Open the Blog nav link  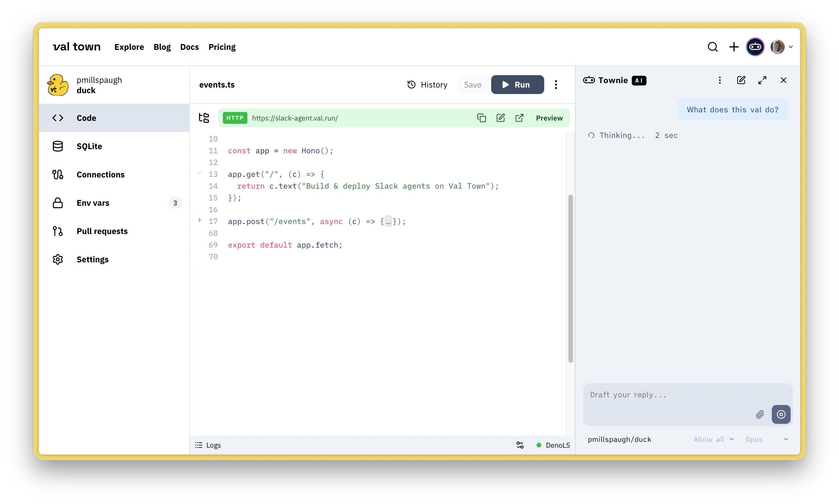162,47
